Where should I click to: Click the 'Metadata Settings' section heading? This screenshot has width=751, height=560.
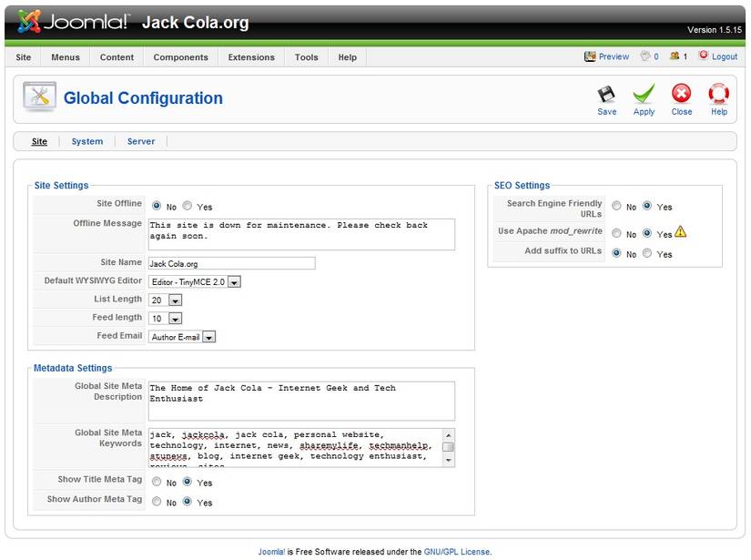click(73, 368)
